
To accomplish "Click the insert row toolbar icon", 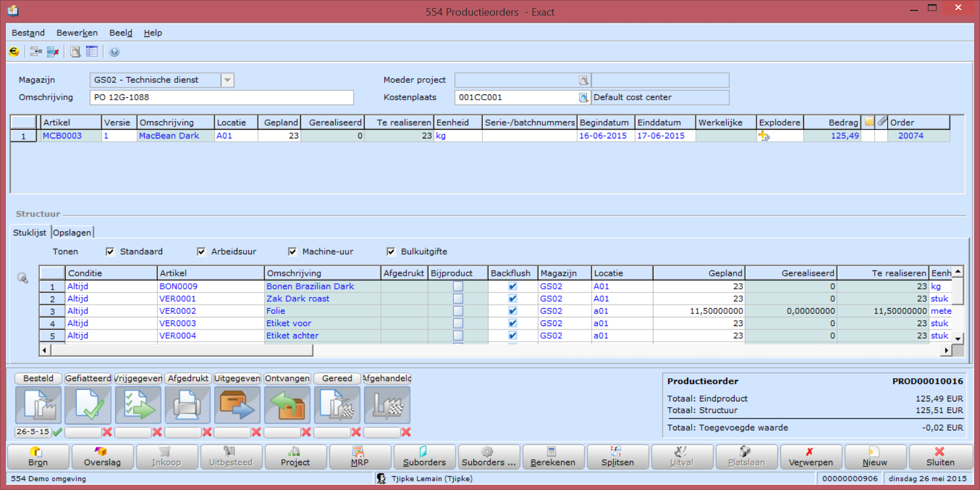I will coord(36,52).
